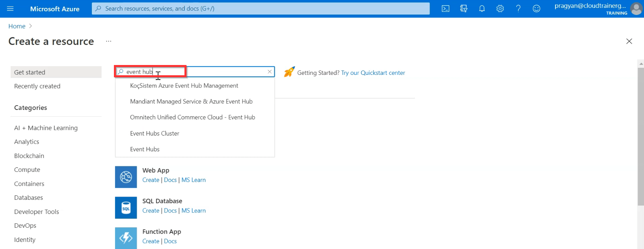Focus the global search resources box
Image resolution: width=644 pixels, height=249 pixels.
click(x=261, y=9)
